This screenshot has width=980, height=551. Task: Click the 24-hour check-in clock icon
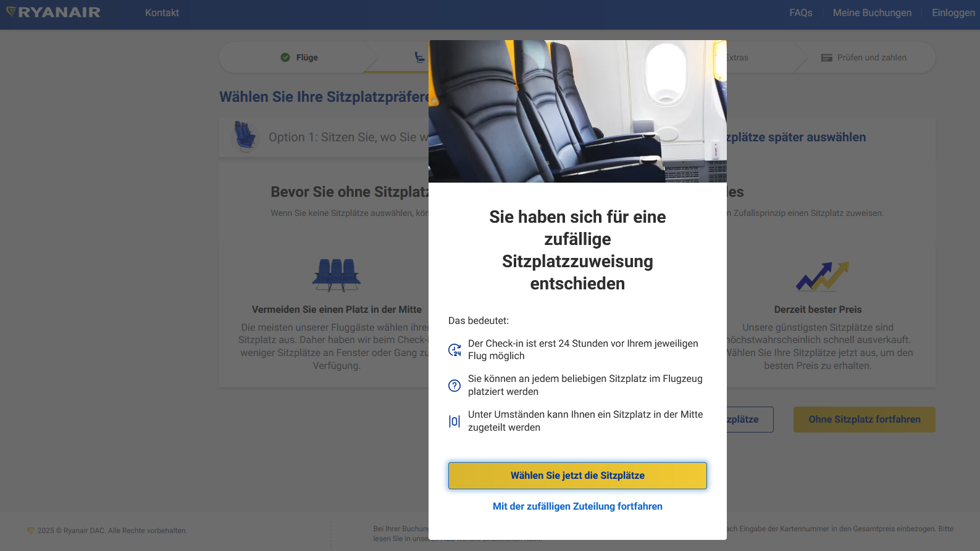pos(454,350)
